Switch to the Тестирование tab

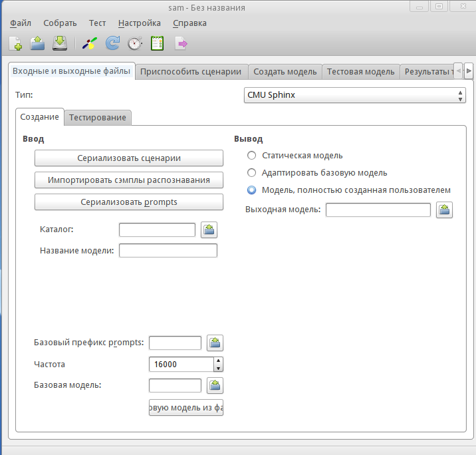click(98, 118)
